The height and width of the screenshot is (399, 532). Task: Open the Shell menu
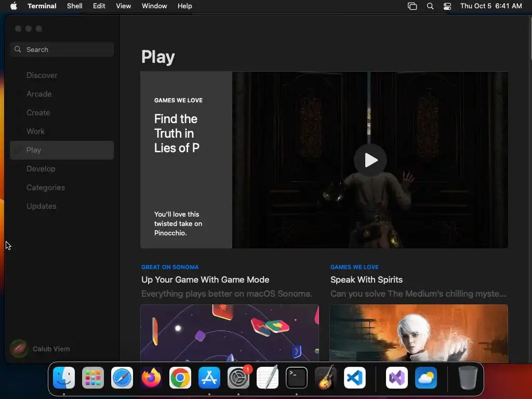pyautogui.click(x=75, y=6)
